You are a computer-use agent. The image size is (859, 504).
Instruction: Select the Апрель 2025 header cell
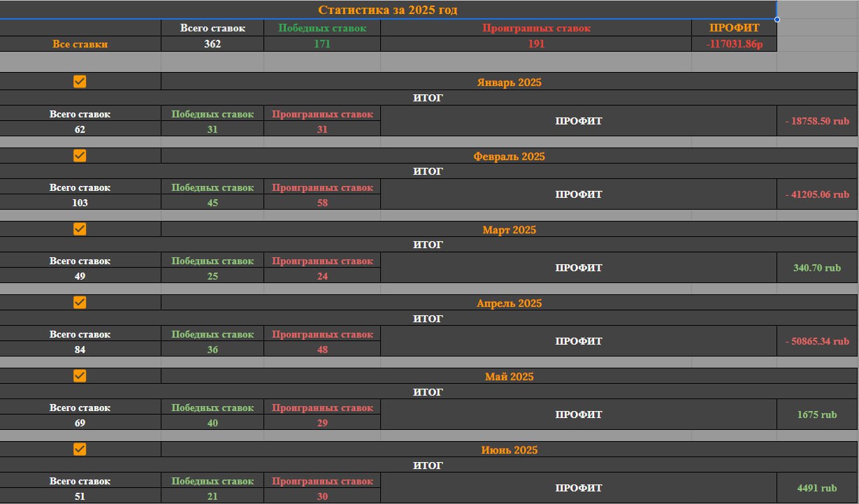tap(509, 303)
